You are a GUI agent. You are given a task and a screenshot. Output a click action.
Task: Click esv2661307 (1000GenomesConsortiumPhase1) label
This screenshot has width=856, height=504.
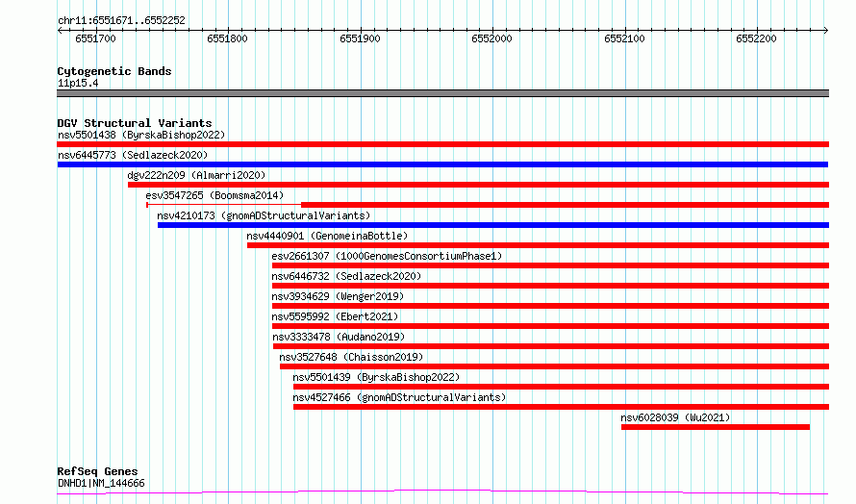tap(387, 256)
